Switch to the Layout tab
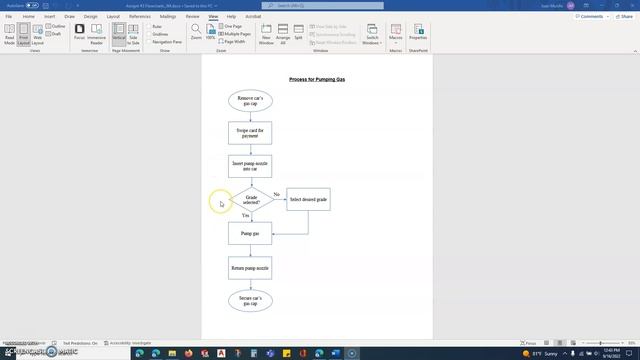The width and height of the screenshot is (640, 360). pos(113,16)
